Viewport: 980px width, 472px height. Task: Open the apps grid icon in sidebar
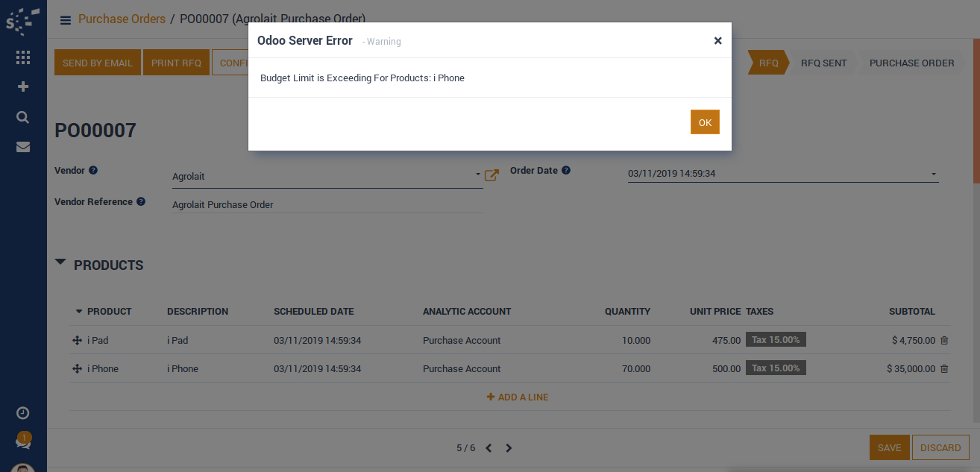23,57
